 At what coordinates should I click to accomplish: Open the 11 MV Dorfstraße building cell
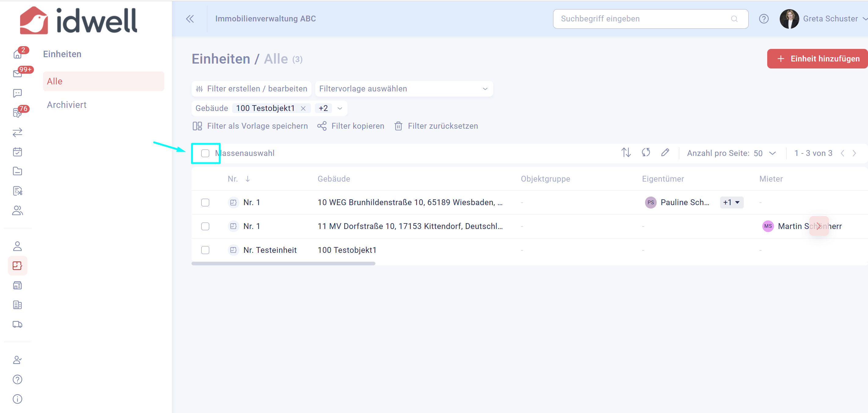coord(410,226)
